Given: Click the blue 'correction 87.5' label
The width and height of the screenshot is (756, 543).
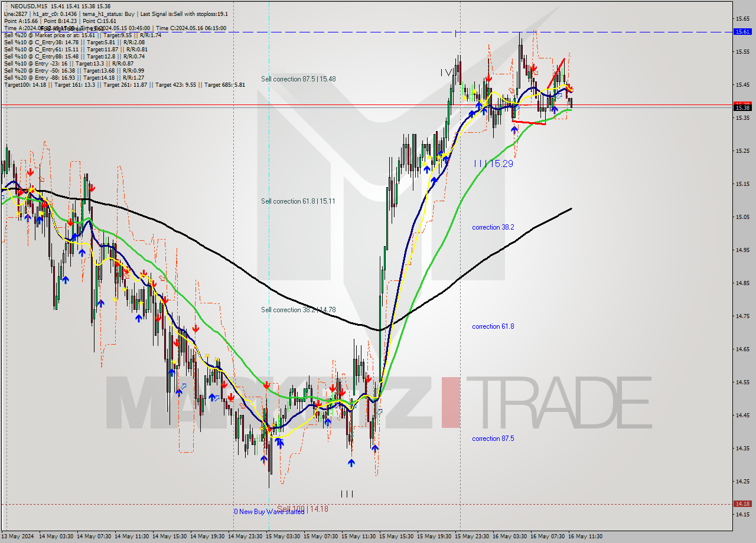Looking at the screenshot, I should [493, 439].
